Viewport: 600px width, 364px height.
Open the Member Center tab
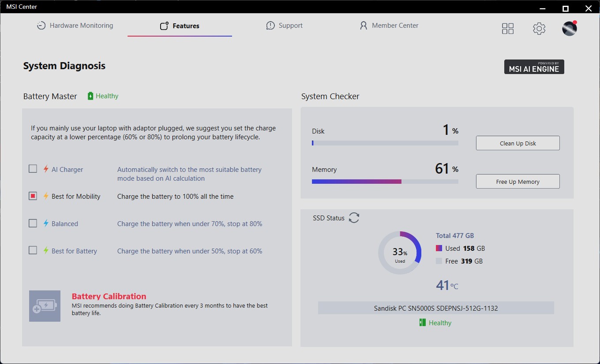389,26
